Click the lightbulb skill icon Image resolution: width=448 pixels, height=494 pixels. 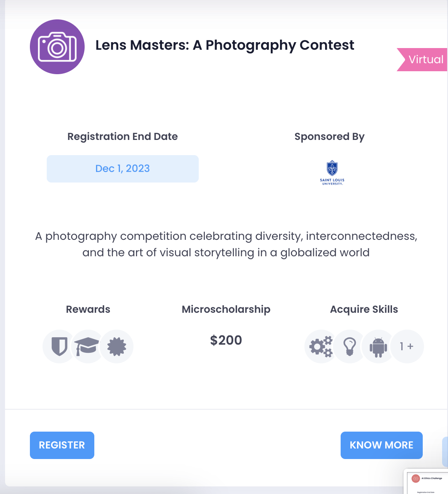click(x=349, y=346)
